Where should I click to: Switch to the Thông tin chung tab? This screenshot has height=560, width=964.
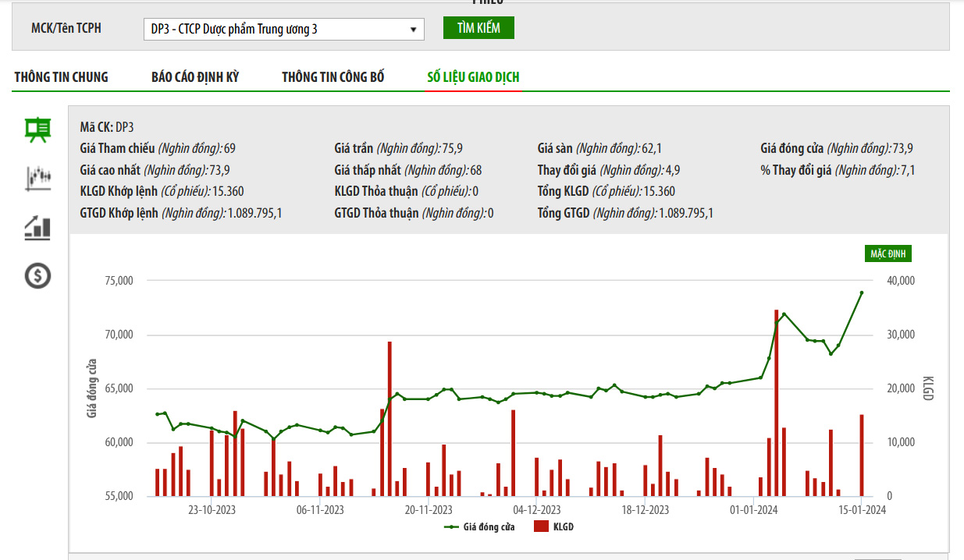[61, 77]
